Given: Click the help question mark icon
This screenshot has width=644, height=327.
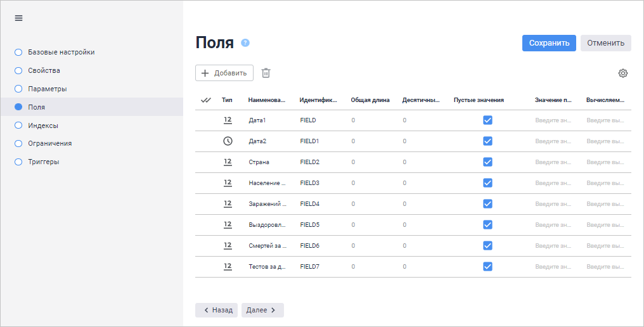Looking at the screenshot, I should pos(245,43).
